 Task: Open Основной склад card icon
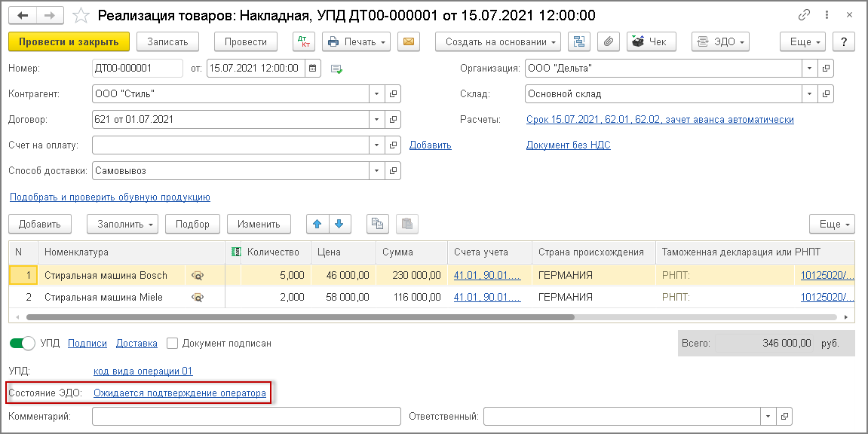coord(826,94)
